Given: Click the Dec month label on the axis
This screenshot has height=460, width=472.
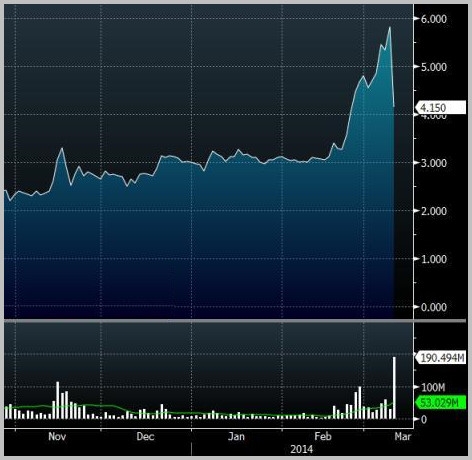Looking at the screenshot, I should [x=145, y=437].
